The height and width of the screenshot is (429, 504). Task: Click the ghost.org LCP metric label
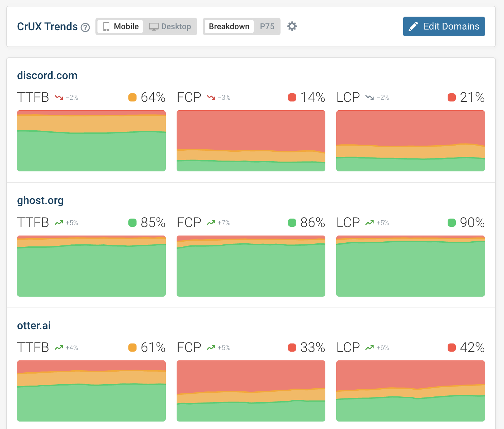(x=348, y=223)
